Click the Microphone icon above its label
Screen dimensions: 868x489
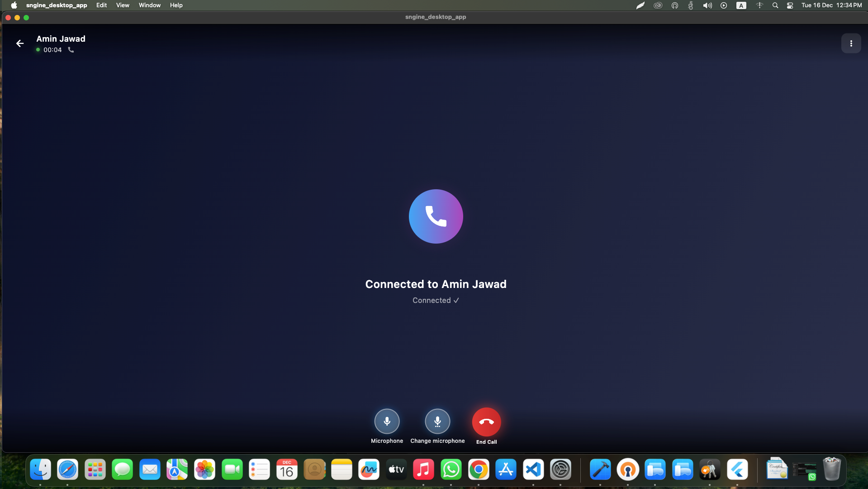[x=387, y=421]
